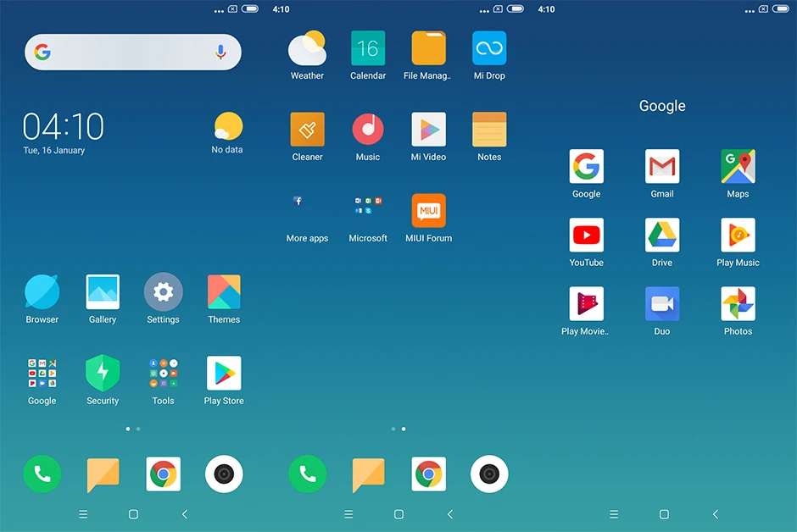The width and height of the screenshot is (797, 532).
Task: Open the Microsoft folder
Action: tap(368, 211)
